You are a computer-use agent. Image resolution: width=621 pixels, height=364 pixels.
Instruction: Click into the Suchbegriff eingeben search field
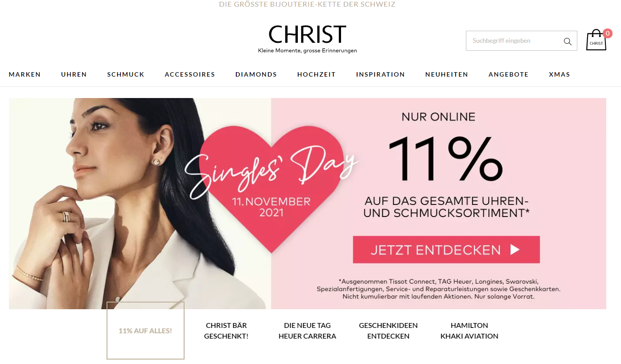515,41
